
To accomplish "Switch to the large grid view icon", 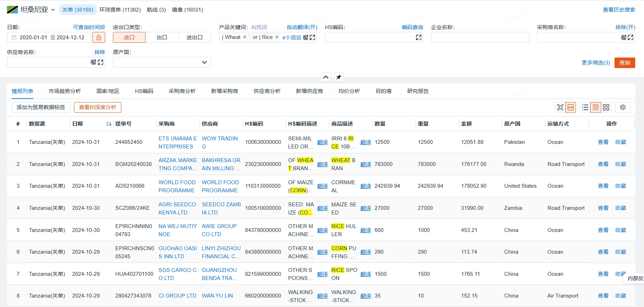I will point(606,107).
